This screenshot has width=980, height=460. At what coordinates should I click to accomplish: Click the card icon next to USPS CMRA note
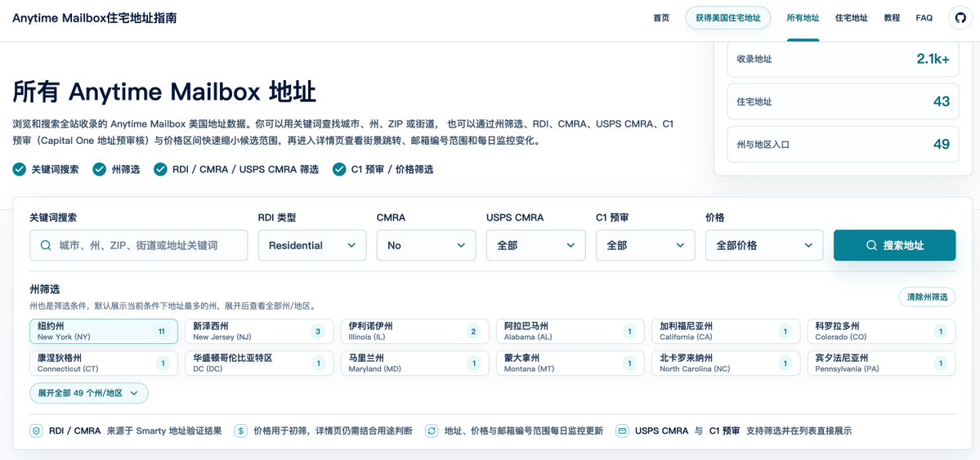[x=622, y=431]
